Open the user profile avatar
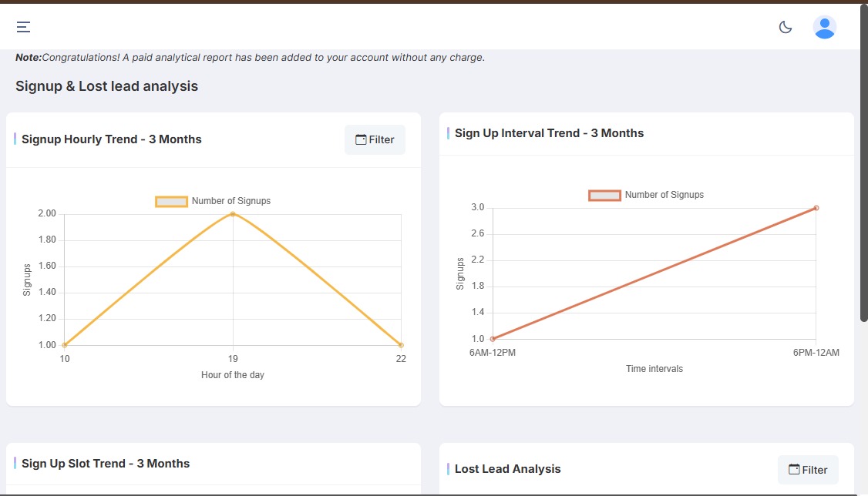868x496 pixels. (x=824, y=27)
